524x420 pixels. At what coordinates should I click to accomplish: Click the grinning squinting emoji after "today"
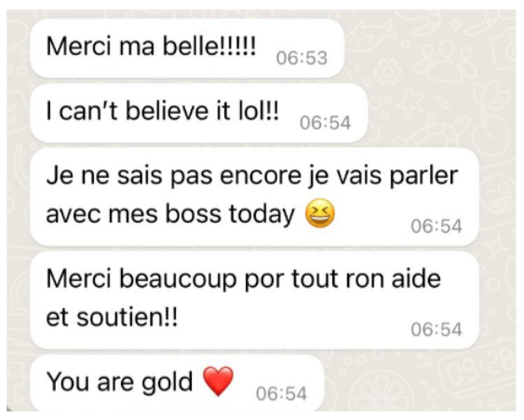coord(320,213)
